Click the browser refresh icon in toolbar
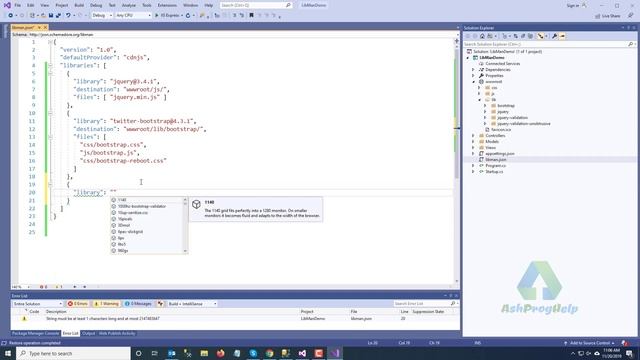Screen dimensions: 640x360 point(188,16)
